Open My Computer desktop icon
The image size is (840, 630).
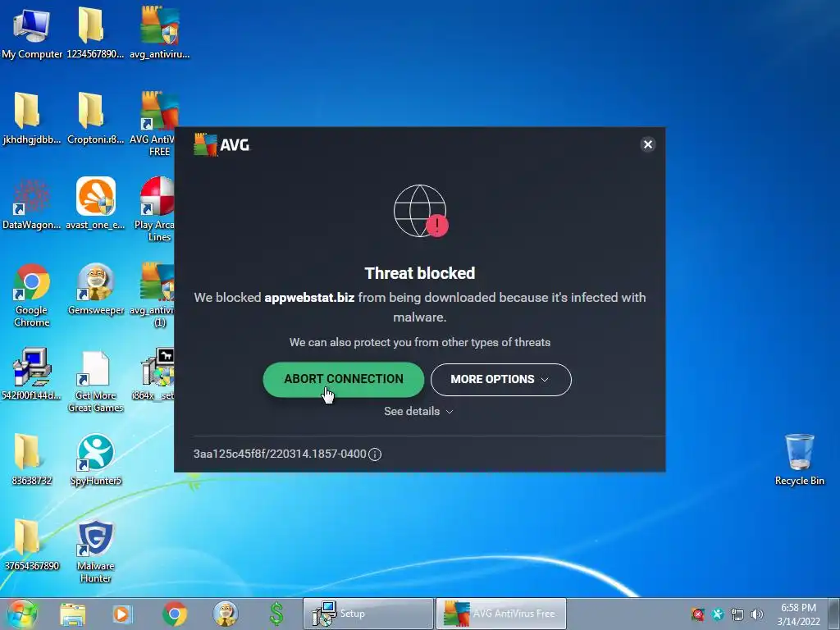pyautogui.click(x=32, y=33)
